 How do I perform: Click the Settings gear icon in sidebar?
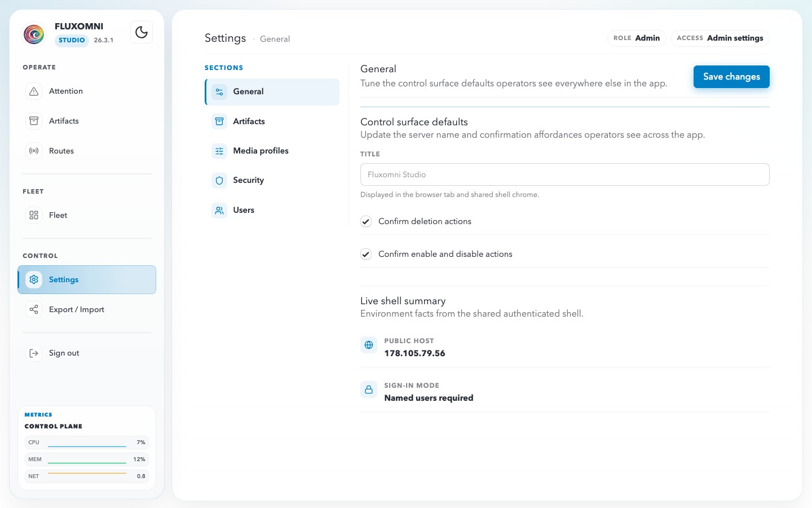[x=34, y=279]
